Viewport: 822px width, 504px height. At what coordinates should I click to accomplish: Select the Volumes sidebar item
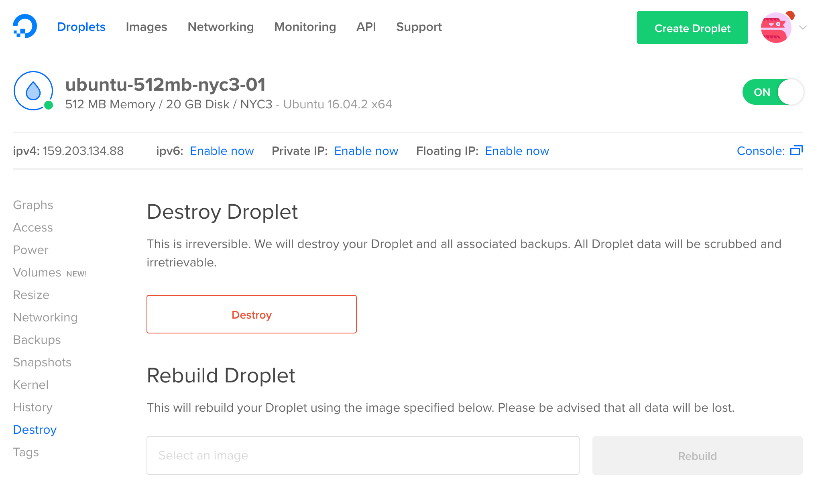point(37,272)
